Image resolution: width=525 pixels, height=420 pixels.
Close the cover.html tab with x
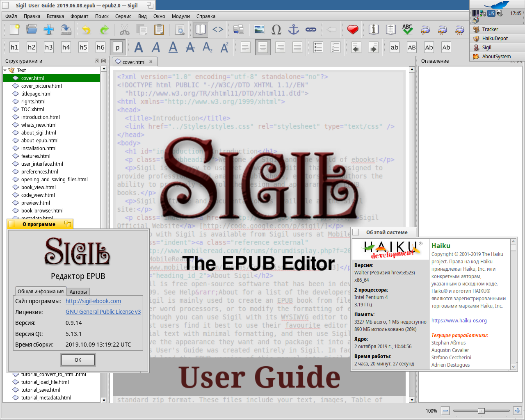[151, 62]
